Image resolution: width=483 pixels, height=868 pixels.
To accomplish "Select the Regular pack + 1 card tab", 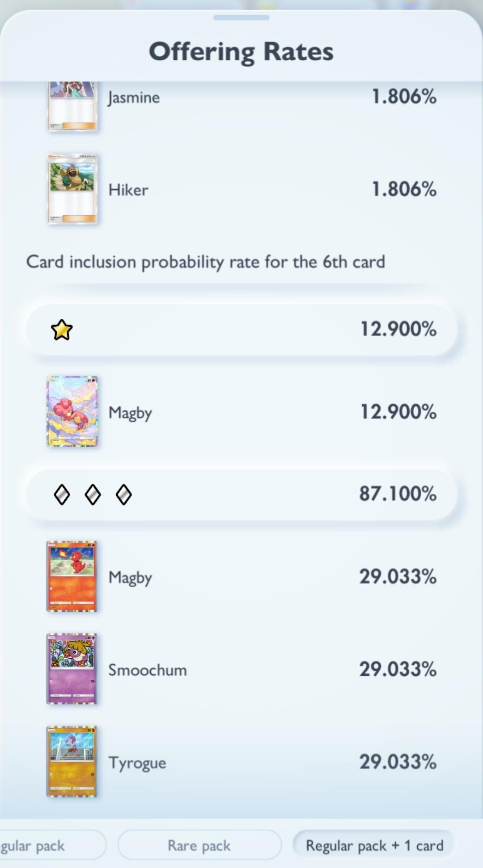I will click(x=374, y=845).
